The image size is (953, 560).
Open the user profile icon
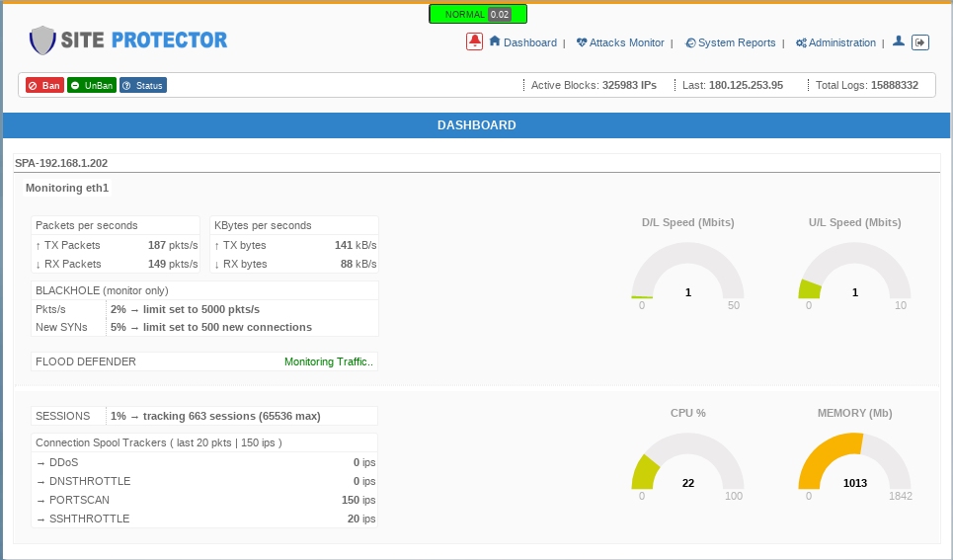point(899,40)
